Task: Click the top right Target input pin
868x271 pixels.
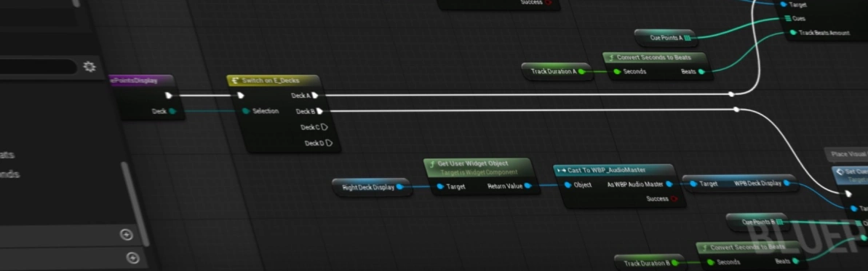Action: pos(784,4)
